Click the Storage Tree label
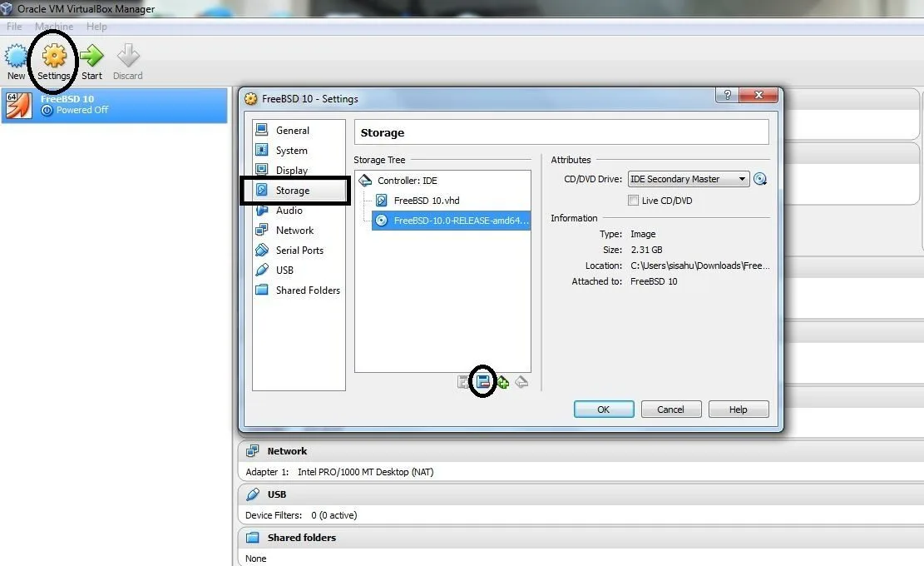 [x=379, y=160]
